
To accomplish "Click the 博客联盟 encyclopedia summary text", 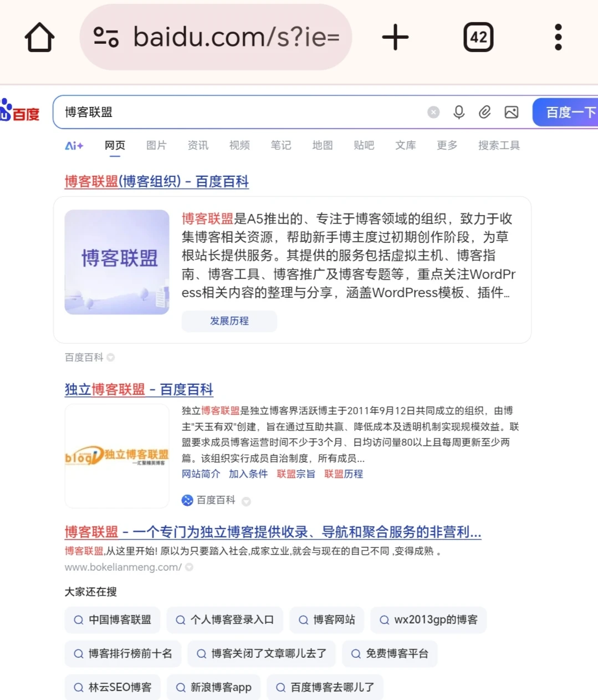I will coord(349,255).
